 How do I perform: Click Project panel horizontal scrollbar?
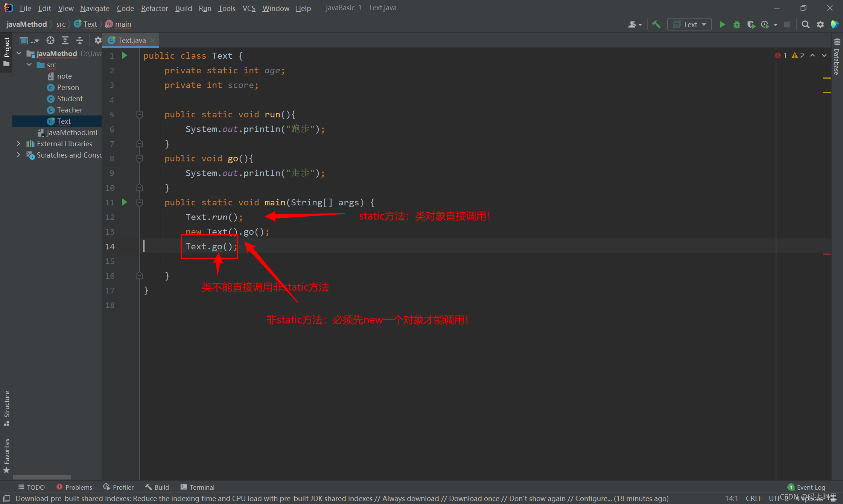42,477
